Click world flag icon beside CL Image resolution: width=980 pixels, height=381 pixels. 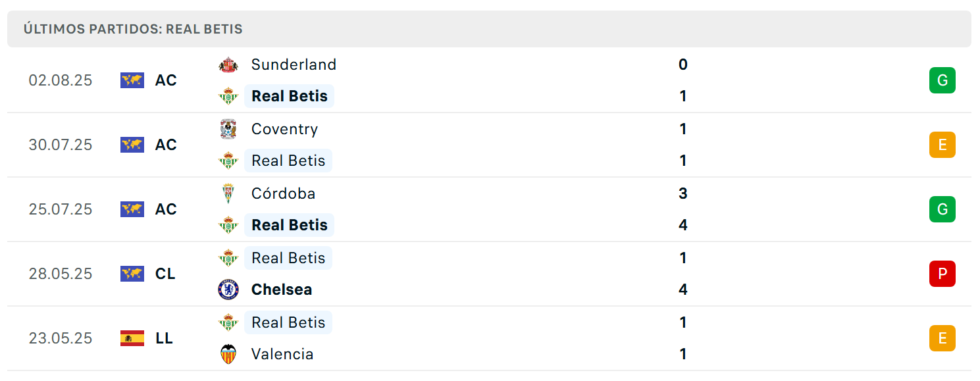coord(132,274)
